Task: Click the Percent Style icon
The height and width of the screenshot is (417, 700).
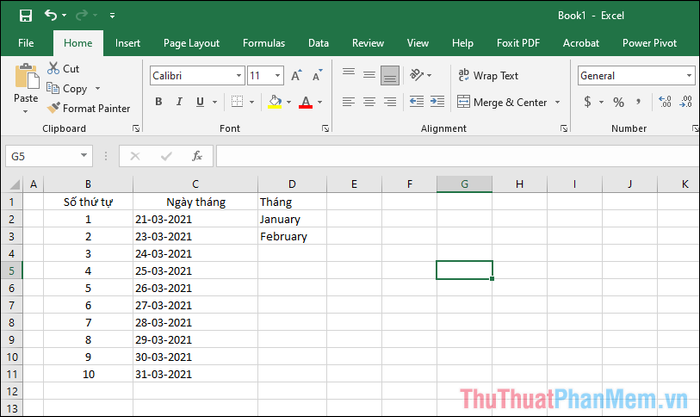Action: pyautogui.click(x=618, y=102)
